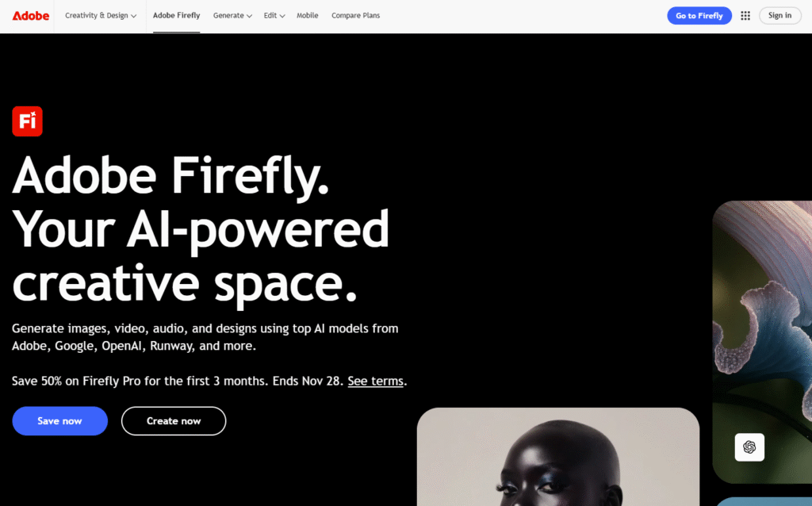Click the Adobe logo in header
This screenshot has height=506, width=812.
point(31,16)
